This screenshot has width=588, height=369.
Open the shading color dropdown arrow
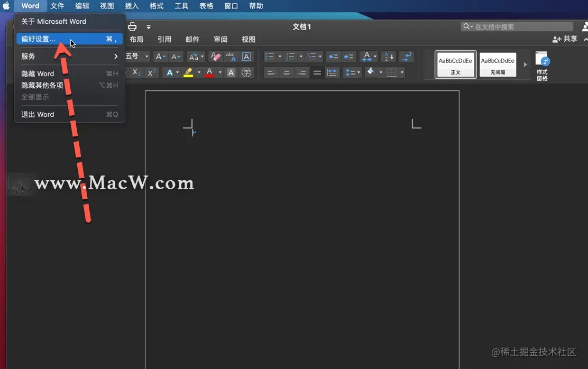click(x=381, y=72)
